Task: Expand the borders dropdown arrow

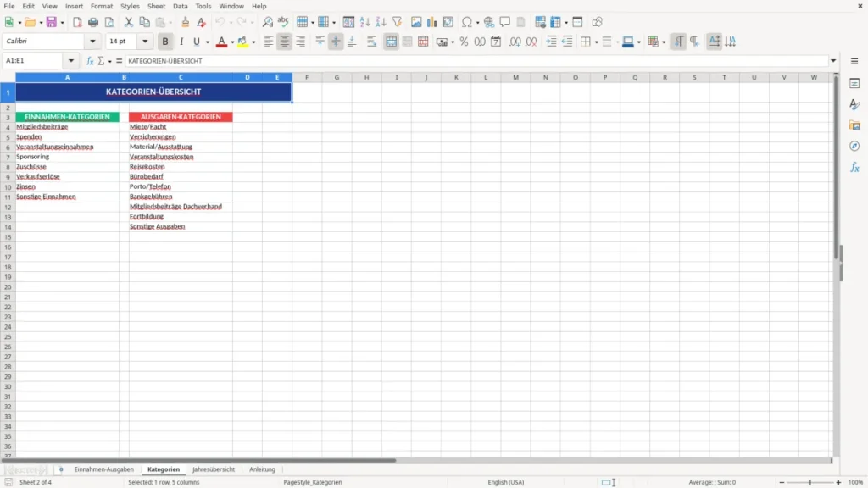Action: (x=596, y=42)
